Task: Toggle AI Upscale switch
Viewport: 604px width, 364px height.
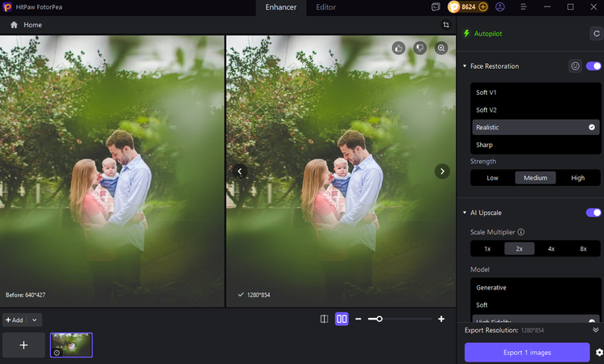Action: (593, 213)
